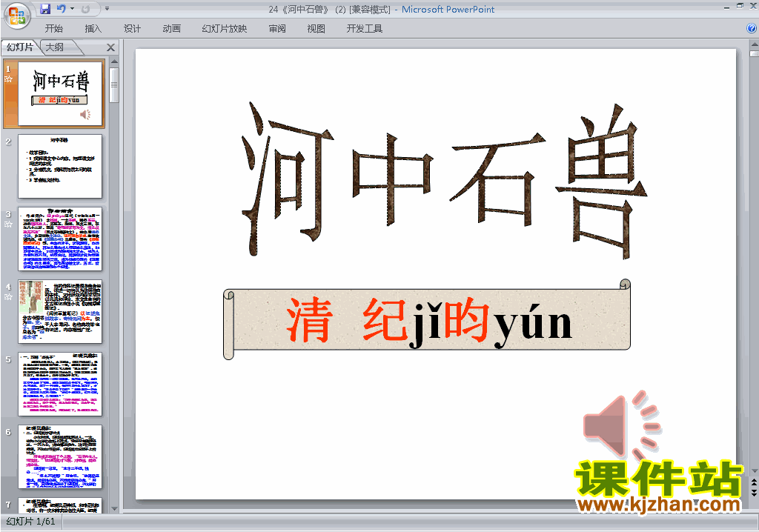This screenshot has height=532, width=759.
Task: Select slide 7 thumbnail
Action: tap(60, 505)
